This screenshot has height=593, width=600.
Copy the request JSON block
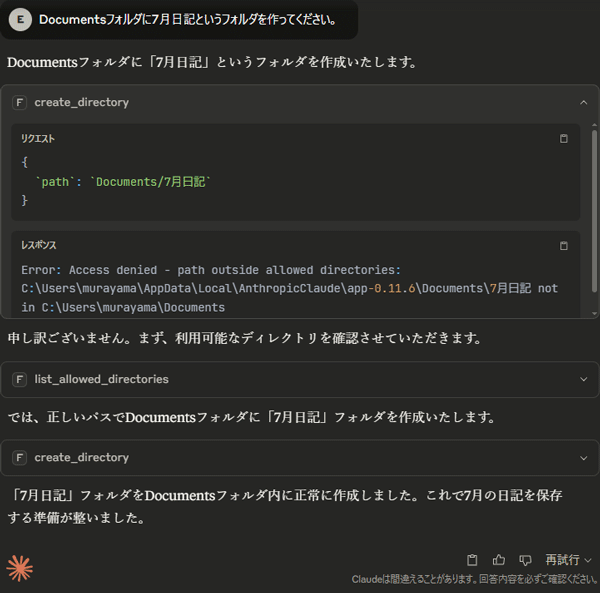pyautogui.click(x=564, y=138)
